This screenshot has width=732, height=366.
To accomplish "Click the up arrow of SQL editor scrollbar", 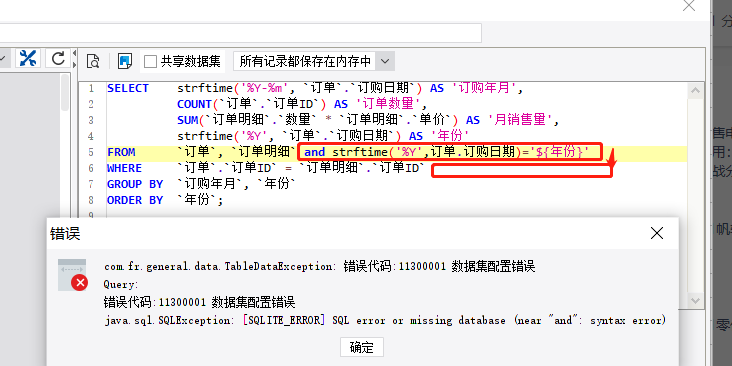I will coord(696,91).
